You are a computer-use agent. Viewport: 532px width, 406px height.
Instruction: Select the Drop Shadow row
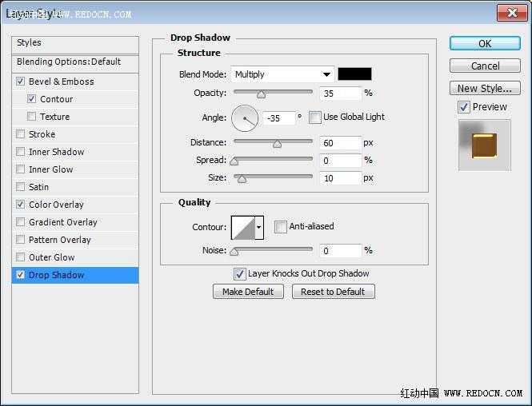[x=75, y=275]
